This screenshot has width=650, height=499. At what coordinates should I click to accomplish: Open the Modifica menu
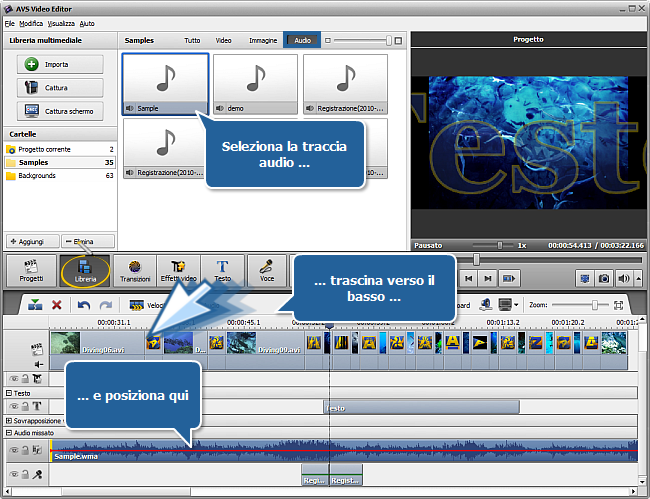click(x=31, y=22)
